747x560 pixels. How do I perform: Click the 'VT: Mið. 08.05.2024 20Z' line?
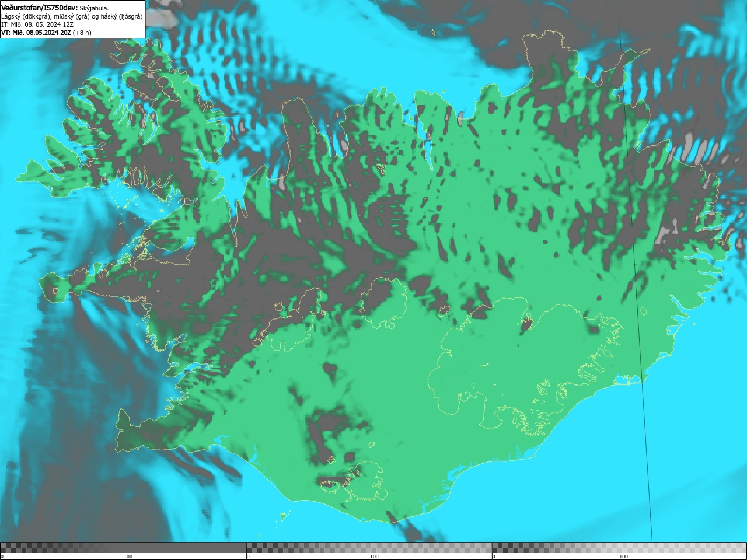36,33
